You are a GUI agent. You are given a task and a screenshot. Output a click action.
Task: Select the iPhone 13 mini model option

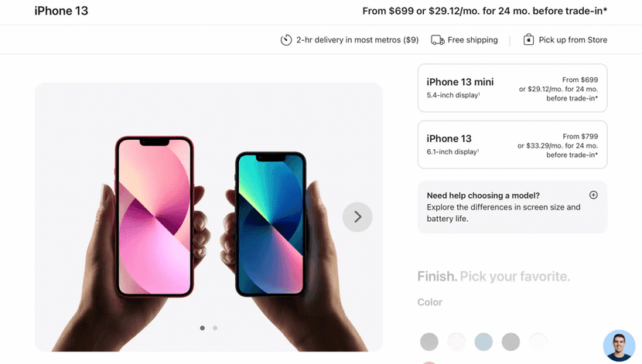point(512,88)
